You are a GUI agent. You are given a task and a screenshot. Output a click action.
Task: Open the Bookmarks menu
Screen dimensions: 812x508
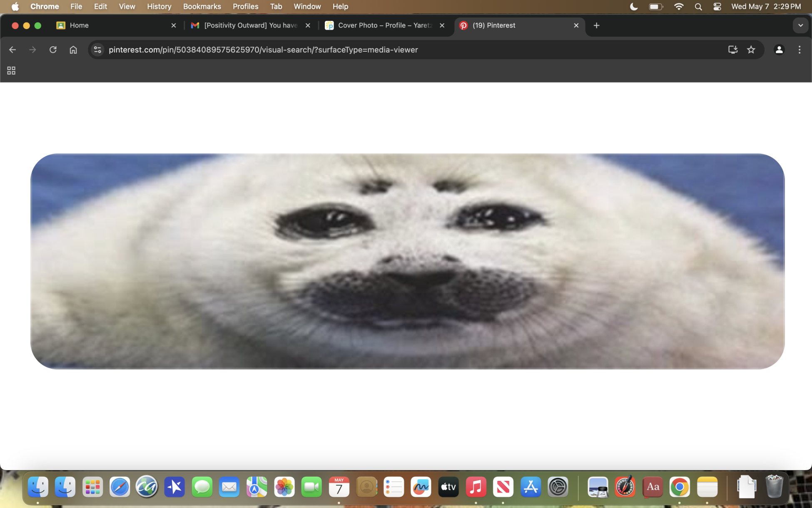point(202,6)
